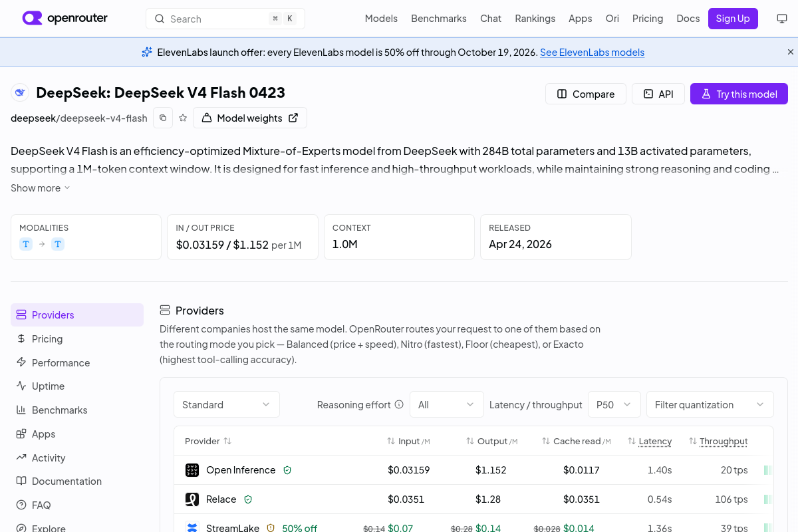The height and width of the screenshot is (532, 798).
Task: Click the input text modality icon
Action: click(x=26, y=244)
